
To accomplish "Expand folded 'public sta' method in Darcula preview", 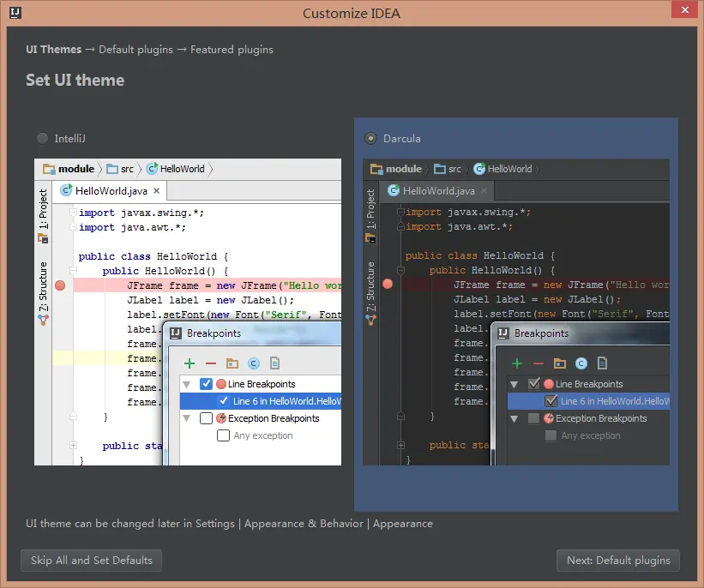I will coord(401,445).
